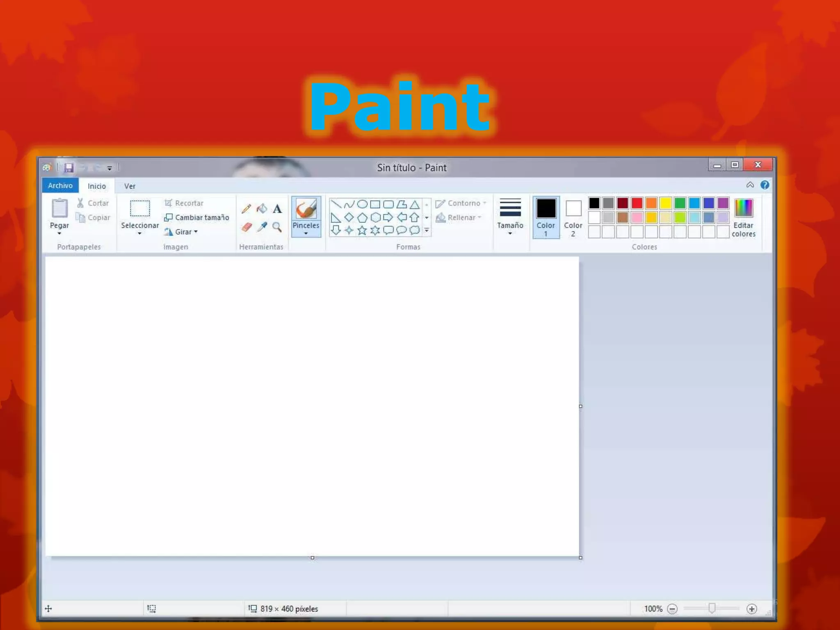
Task: Choose the Triangle shape
Action: (415, 204)
